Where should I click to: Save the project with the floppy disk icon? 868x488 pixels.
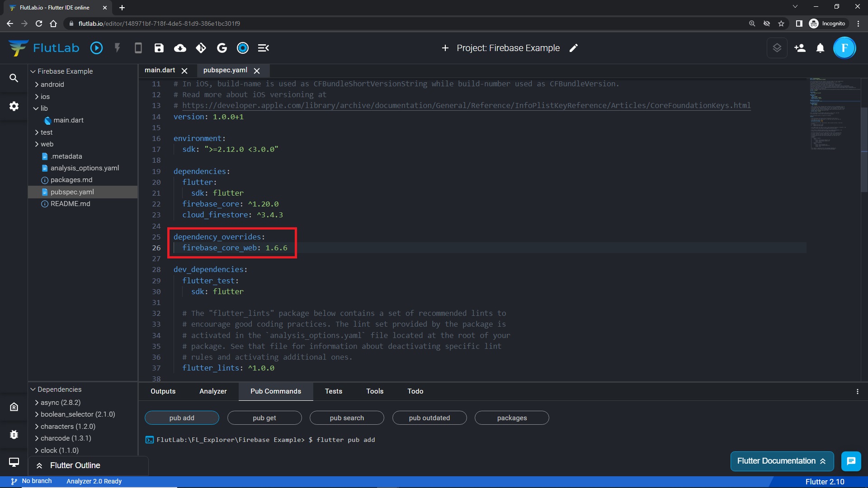(x=159, y=48)
